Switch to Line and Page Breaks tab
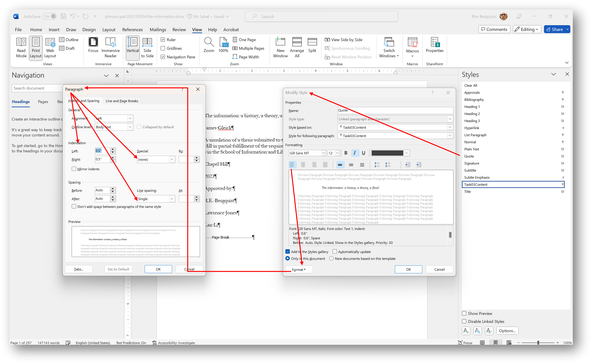 (122, 101)
